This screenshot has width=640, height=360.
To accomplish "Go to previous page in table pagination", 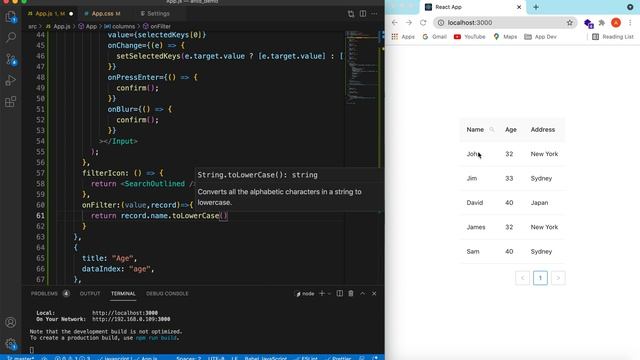I will pos(522,278).
